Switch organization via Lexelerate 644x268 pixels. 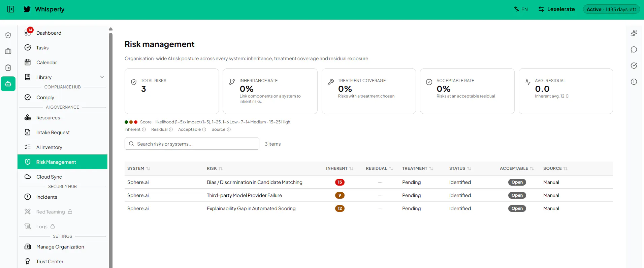pyautogui.click(x=556, y=9)
